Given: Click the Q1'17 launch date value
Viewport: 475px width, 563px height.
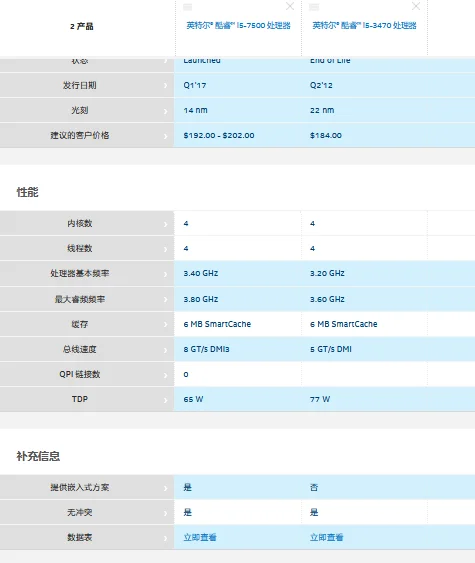Looking at the screenshot, I should click(195, 85).
